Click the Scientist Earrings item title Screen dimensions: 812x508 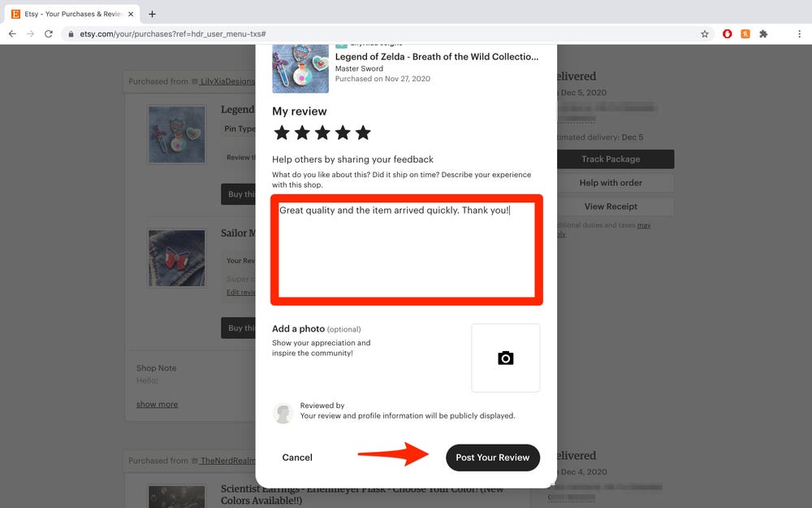tap(362, 494)
